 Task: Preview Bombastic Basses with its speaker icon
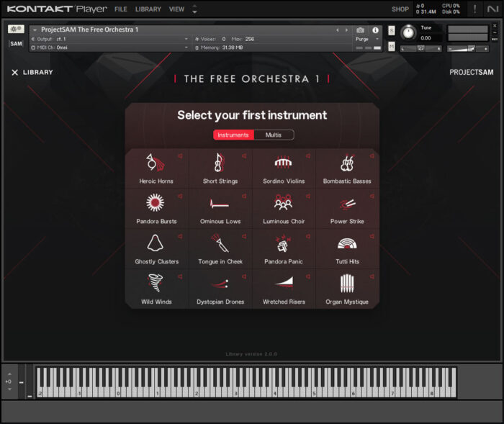(x=372, y=156)
